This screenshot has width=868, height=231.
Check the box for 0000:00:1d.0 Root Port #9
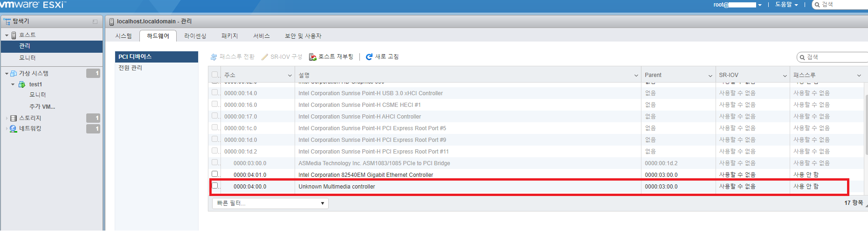215,139
